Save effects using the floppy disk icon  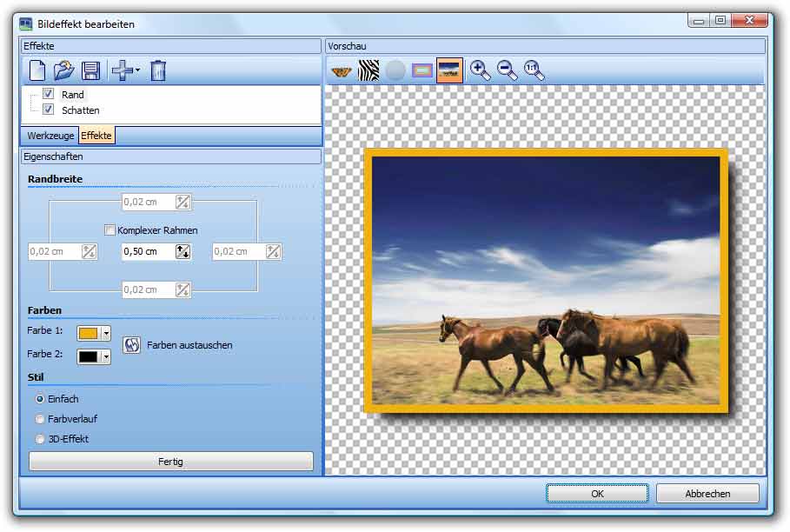(90, 70)
